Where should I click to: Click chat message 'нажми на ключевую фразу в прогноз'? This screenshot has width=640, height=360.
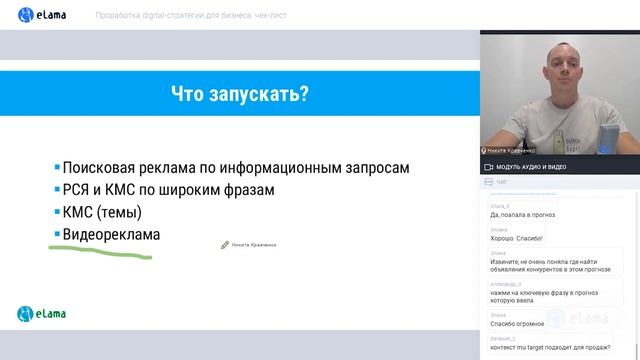(x=544, y=297)
